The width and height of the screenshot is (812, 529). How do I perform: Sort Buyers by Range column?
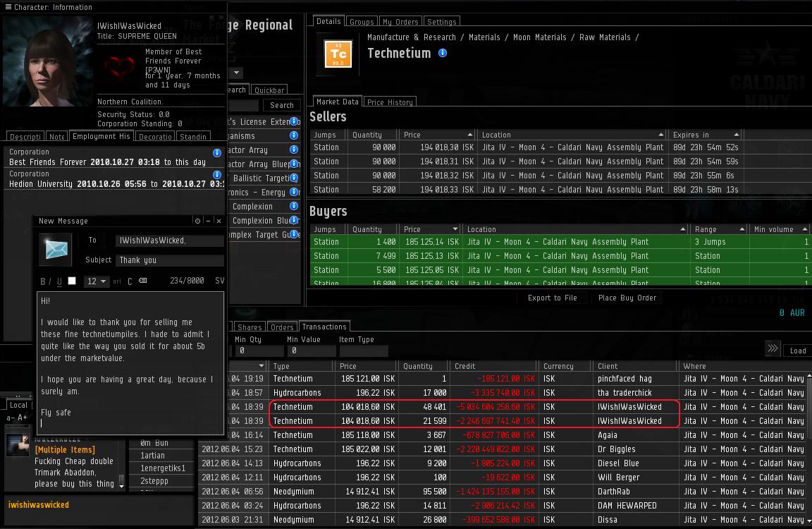coord(719,229)
